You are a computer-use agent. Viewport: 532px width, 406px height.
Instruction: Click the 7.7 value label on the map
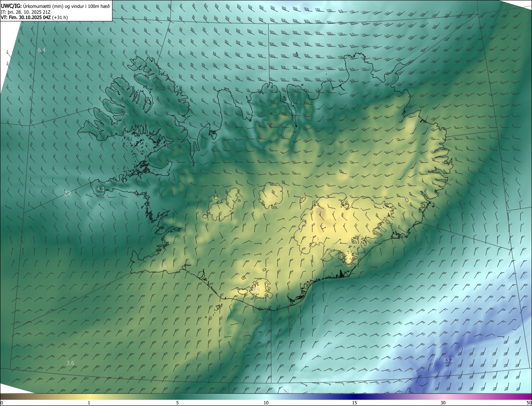coord(68,194)
